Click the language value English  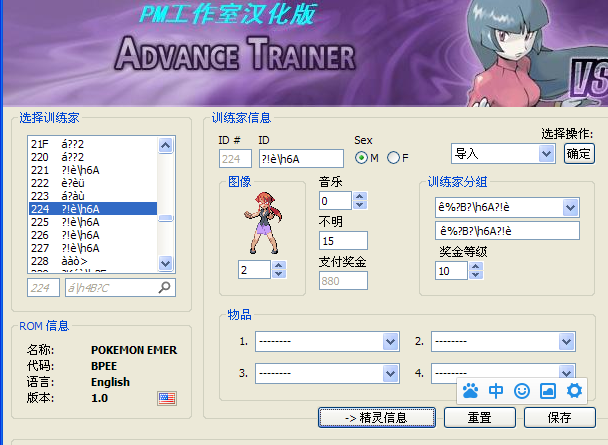110,382
